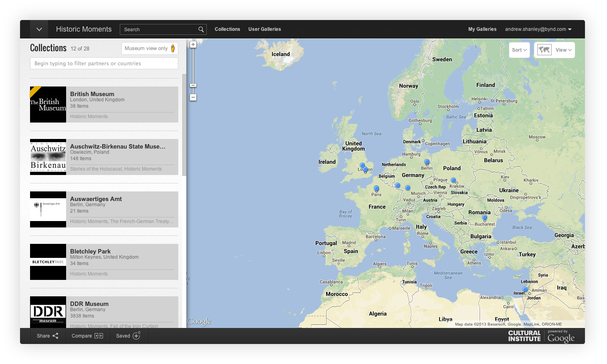Click '148 Items' under Auschwitz-Birkenau
This screenshot has height=364, width=607.
[x=81, y=159]
